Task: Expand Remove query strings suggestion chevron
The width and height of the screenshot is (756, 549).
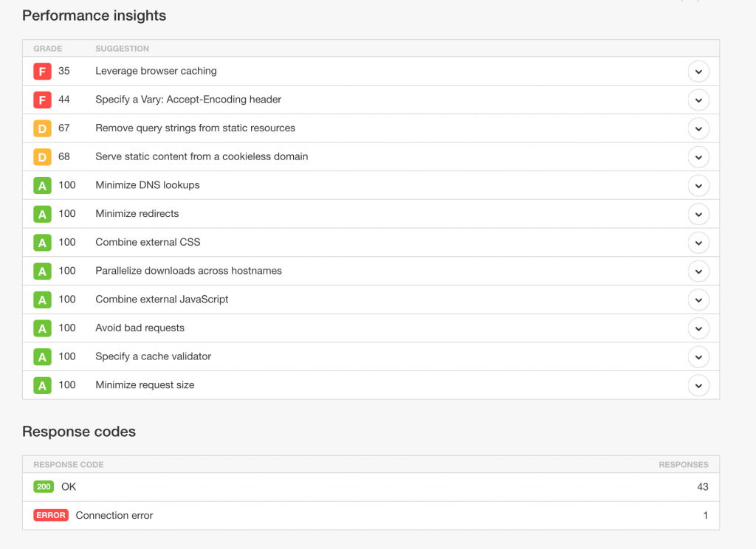Action: [698, 128]
